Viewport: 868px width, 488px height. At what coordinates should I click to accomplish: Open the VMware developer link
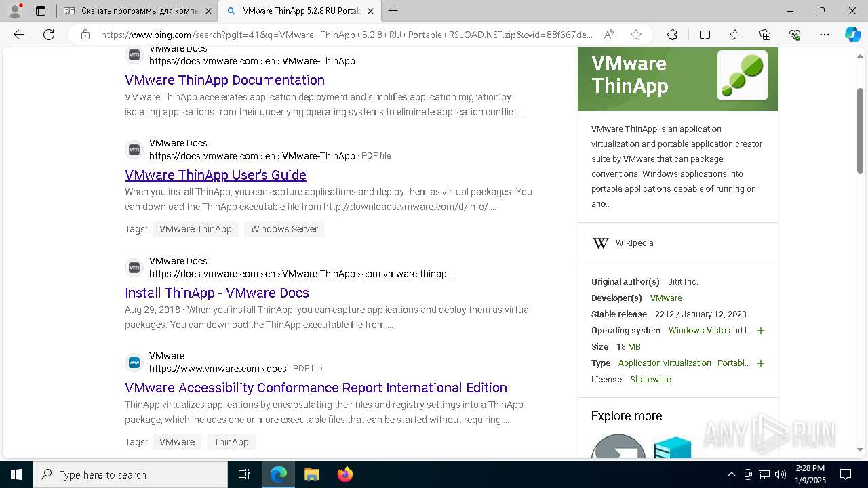coord(666,298)
